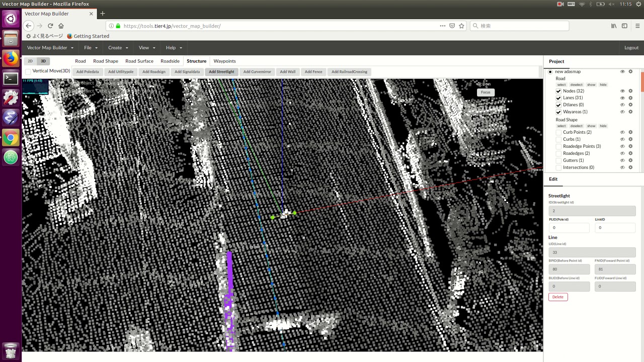
Task: Open the Help dropdown menu
Action: pyautogui.click(x=174, y=48)
